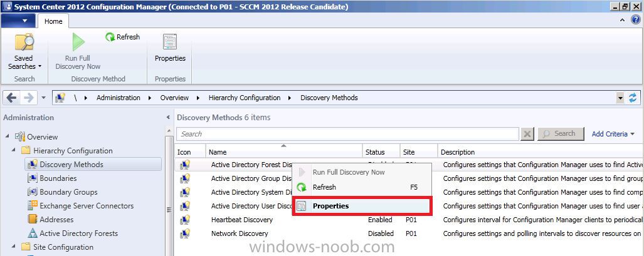Click the Boundaries icon in the tree
This screenshot has height=256, width=644.
tap(33, 178)
